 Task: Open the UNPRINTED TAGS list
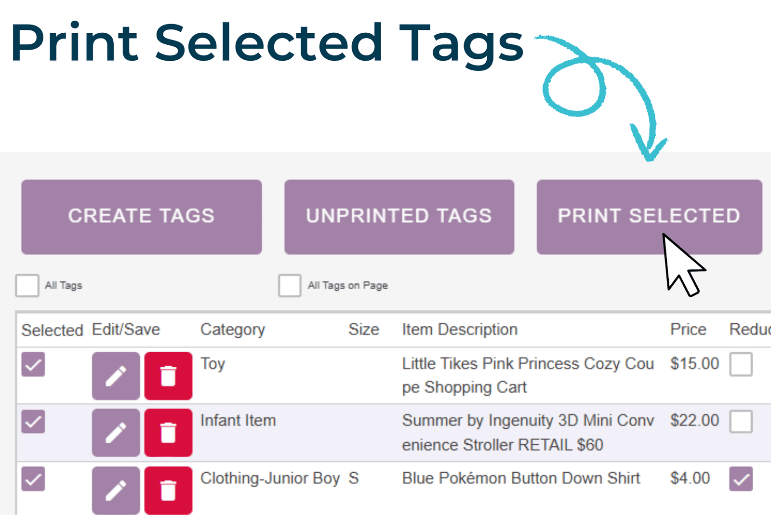(x=399, y=217)
